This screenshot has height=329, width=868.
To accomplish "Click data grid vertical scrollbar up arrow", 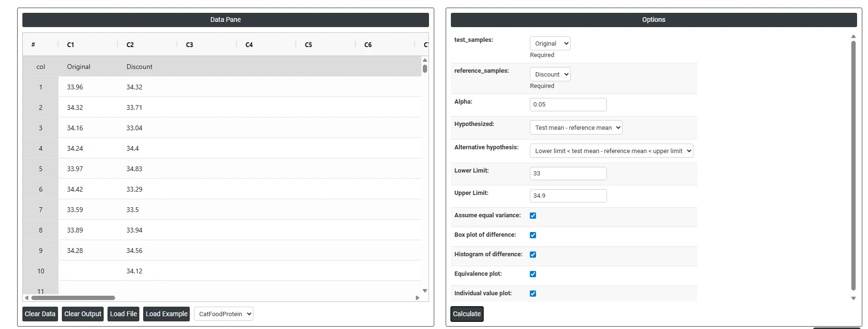I will pyautogui.click(x=425, y=60).
